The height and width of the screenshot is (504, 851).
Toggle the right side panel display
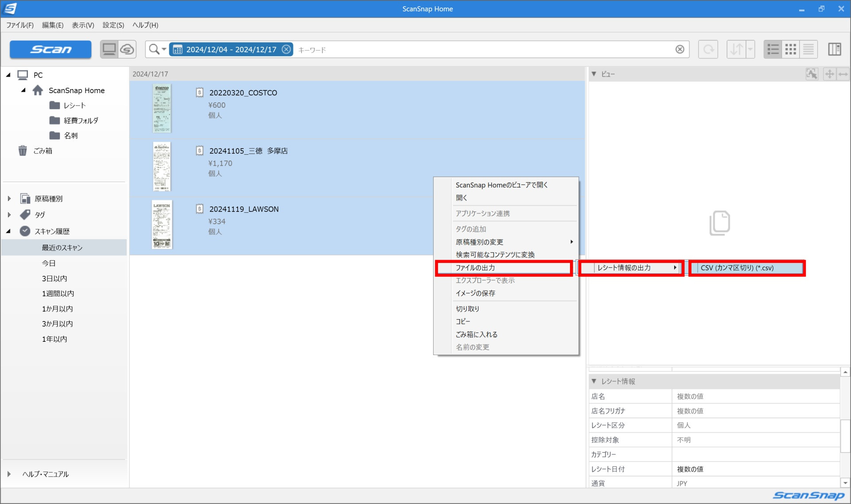(835, 49)
